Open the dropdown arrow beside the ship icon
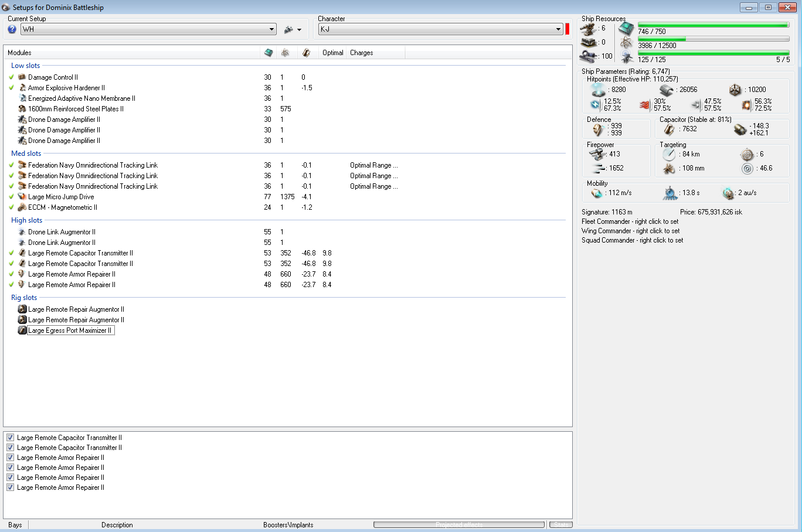 (300, 30)
